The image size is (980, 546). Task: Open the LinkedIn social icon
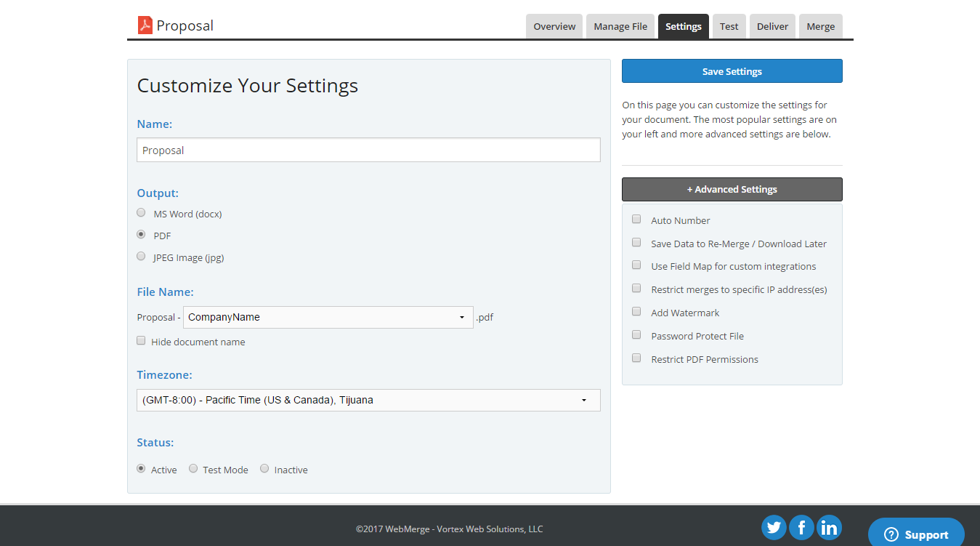point(829,527)
